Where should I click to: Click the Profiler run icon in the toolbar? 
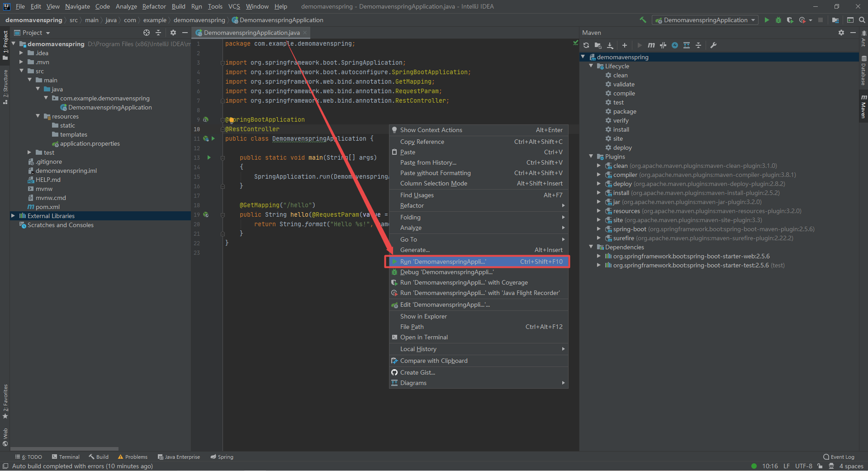[802, 20]
